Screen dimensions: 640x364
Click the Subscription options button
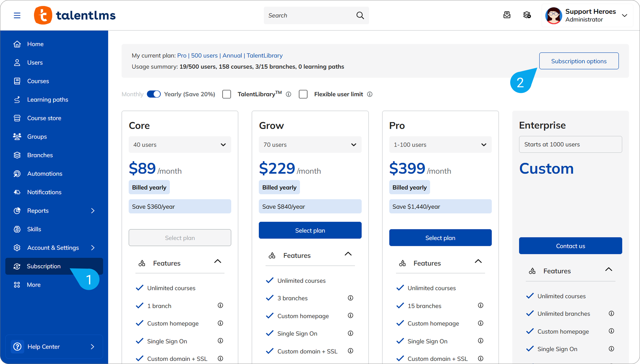(579, 61)
